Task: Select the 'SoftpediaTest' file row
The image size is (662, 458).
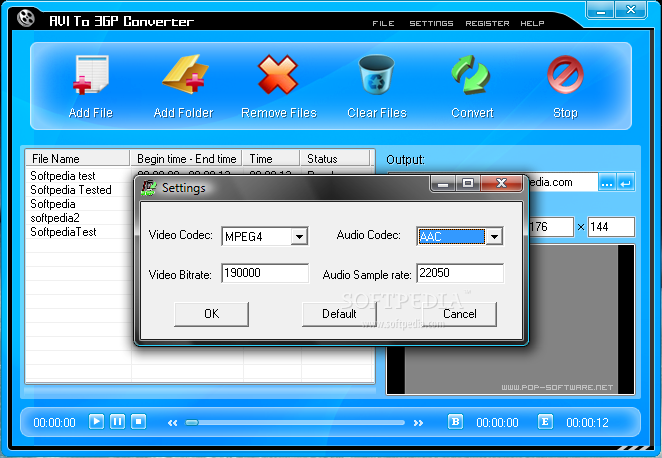Action: [79, 231]
